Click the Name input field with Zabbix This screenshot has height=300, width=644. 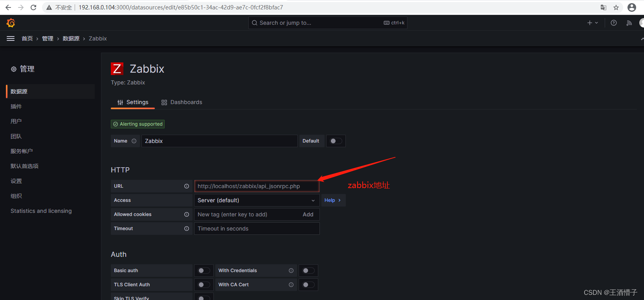pyautogui.click(x=219, y=141)
